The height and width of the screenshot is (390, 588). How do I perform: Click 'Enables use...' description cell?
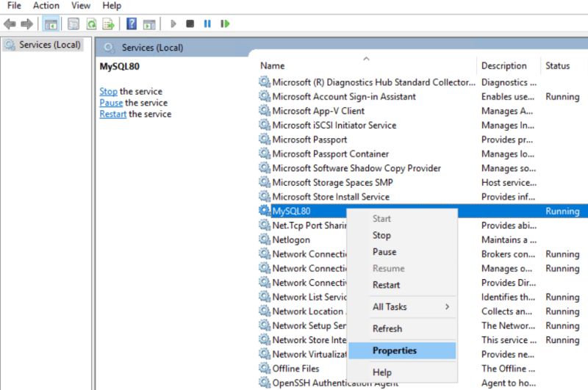click(x=508, y=97)
